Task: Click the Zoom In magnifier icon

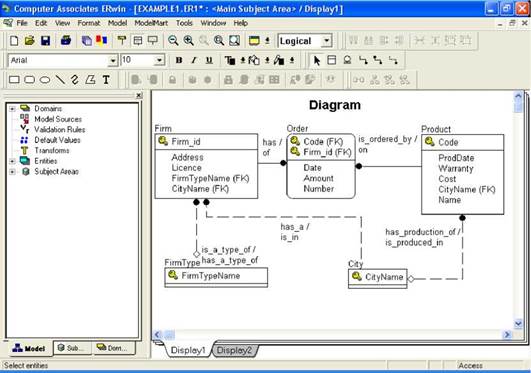Action: click(x=189, y=41)
